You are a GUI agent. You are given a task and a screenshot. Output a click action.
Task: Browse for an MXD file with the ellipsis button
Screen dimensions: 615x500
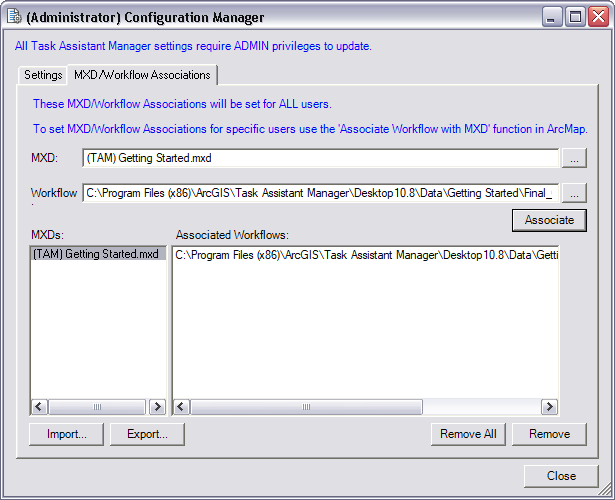(x=574, y=158)
